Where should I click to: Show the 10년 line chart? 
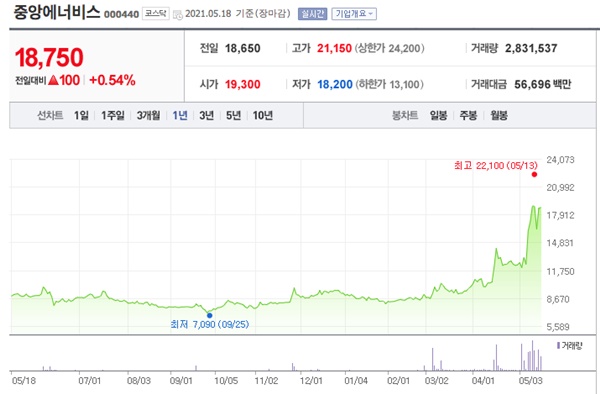[x=263, y=115]
